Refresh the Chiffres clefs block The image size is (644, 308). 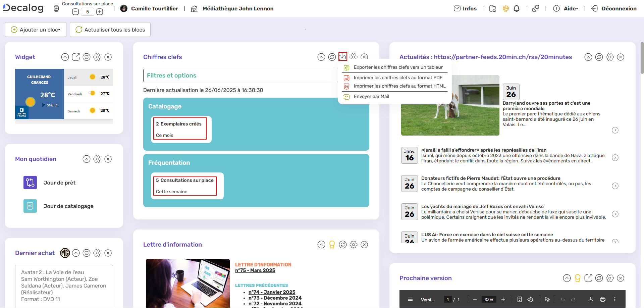point(332,57)
